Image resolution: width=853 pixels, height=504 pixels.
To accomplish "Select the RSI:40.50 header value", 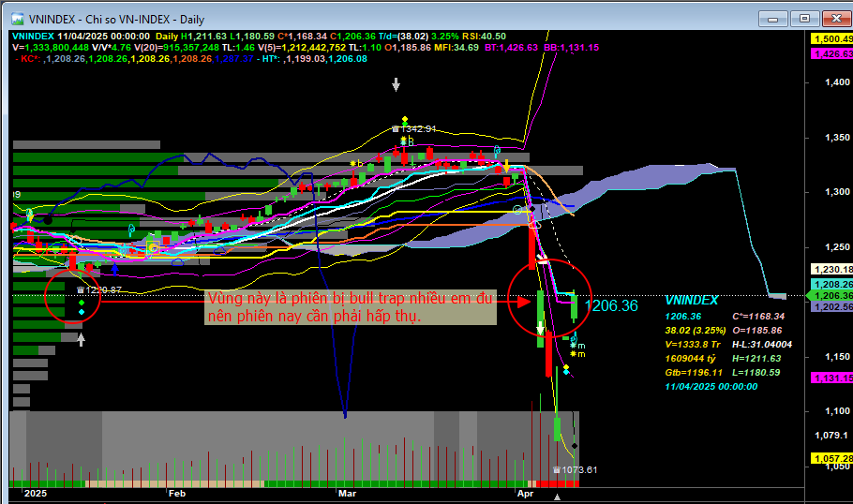I will coord(485,37).
